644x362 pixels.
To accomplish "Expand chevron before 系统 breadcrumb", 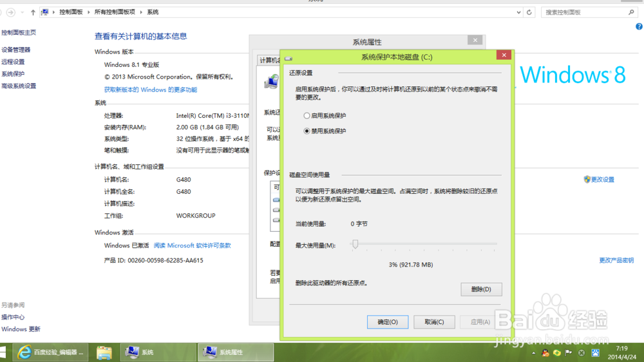I will [141, 12].
